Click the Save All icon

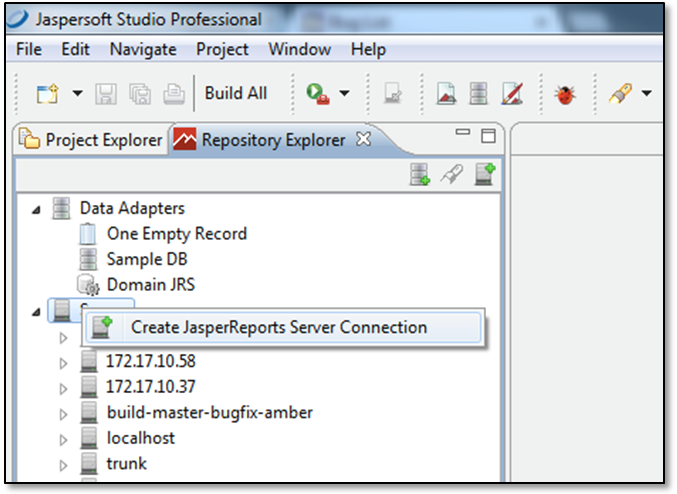click(x=140, y=94)
